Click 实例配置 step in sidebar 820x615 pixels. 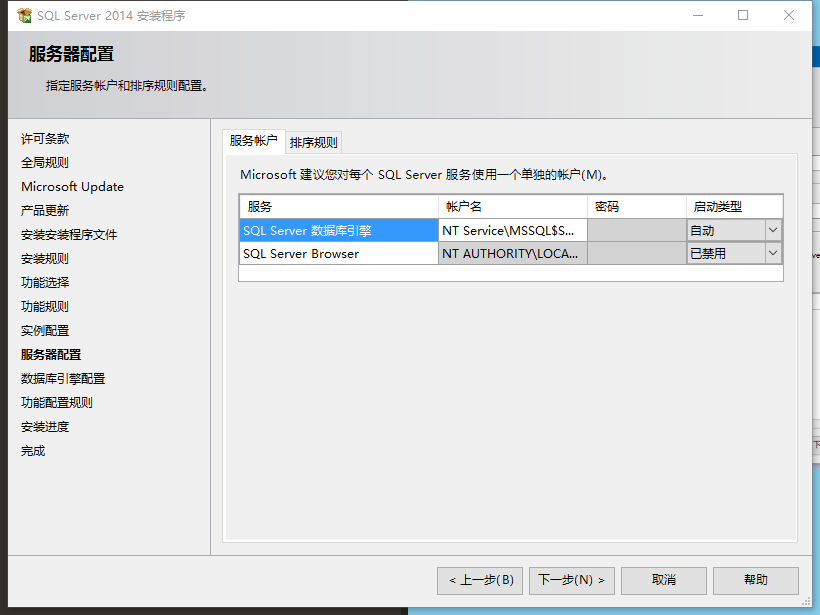click(x=45, y=331)
